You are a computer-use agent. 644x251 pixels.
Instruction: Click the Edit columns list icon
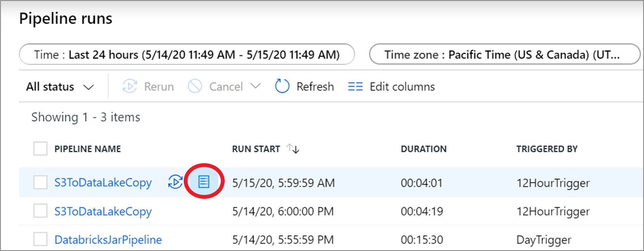(x=355, y=87)
